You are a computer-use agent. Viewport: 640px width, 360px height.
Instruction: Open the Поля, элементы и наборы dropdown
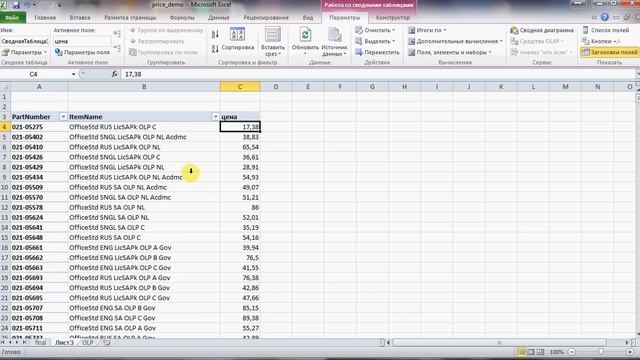(x=449, y=52)
